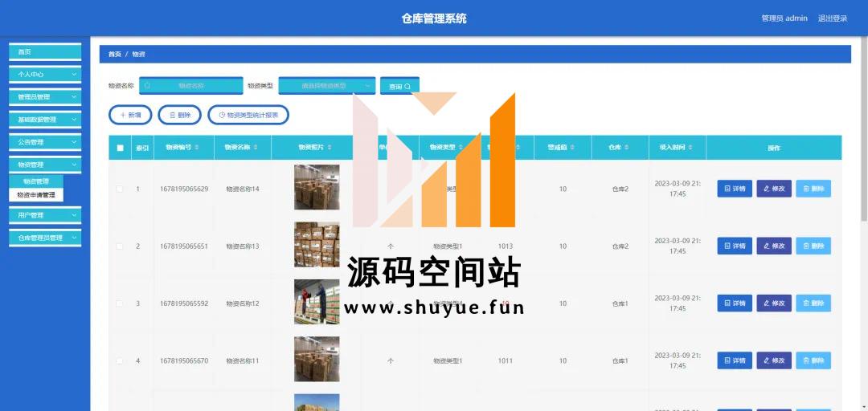Click the search icon in 物资名称 field
868x411 pixels.
147,86
